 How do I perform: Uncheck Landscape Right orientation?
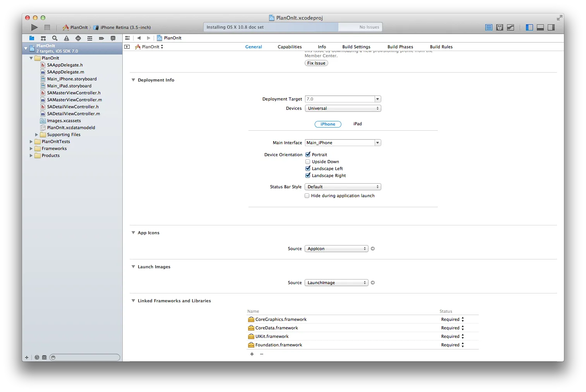[308, 176]
